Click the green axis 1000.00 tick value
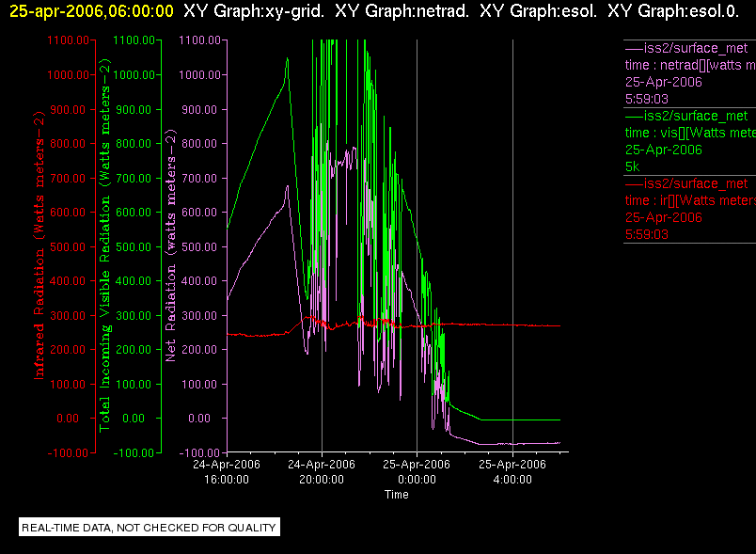This screenshot has height=554, width=756. [x=134, y=75]
